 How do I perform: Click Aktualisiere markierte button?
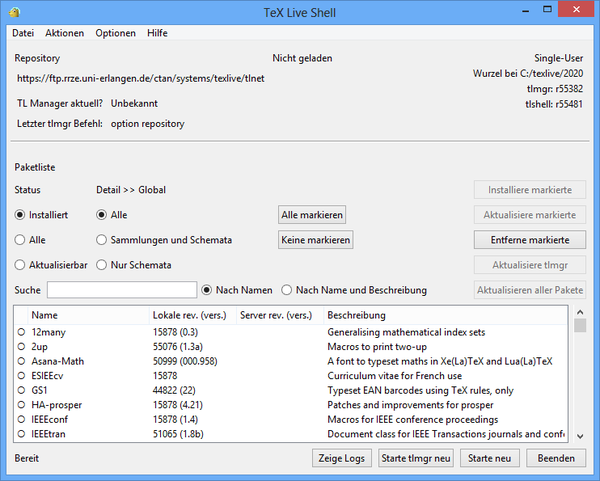pos(530,215)
